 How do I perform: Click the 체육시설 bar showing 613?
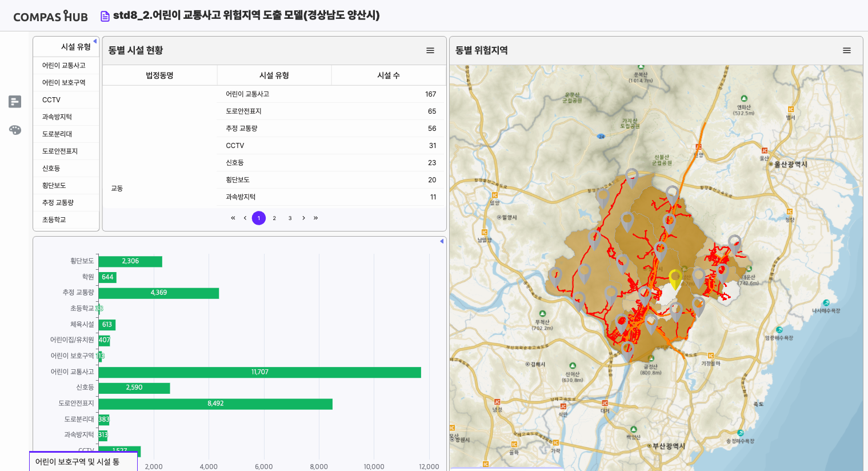[x=107, y=325]
